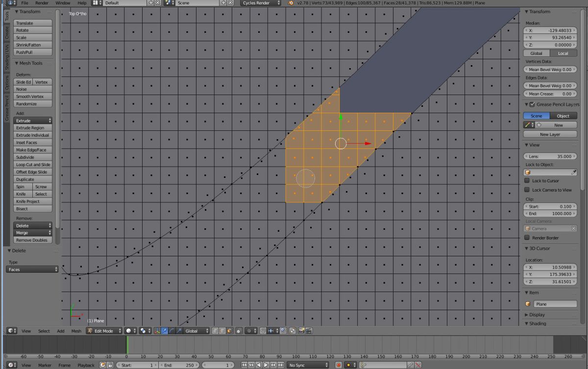
Task: Expand the Shading panel
Action: coord(535,323)
